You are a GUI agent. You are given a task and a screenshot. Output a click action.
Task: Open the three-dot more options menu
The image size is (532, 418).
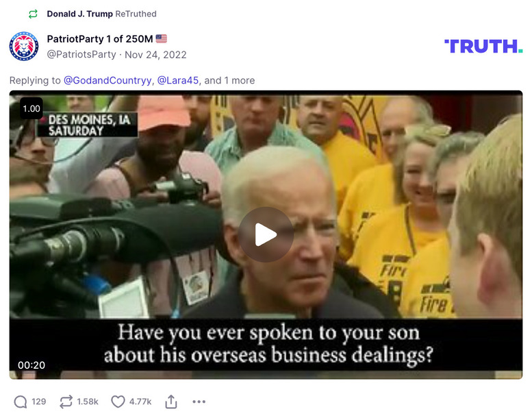click(x=199, y=402)
